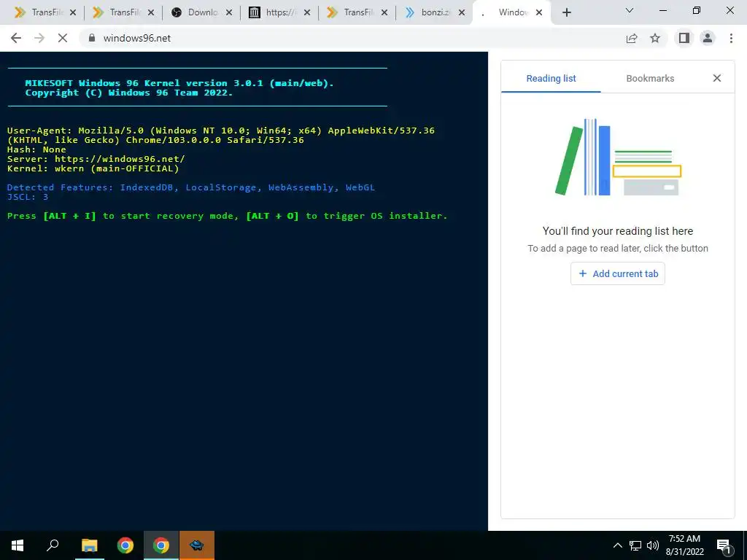Open the orange-highlighted taskbar app
This screenshot has height=560, width=747.
[197, 545]
